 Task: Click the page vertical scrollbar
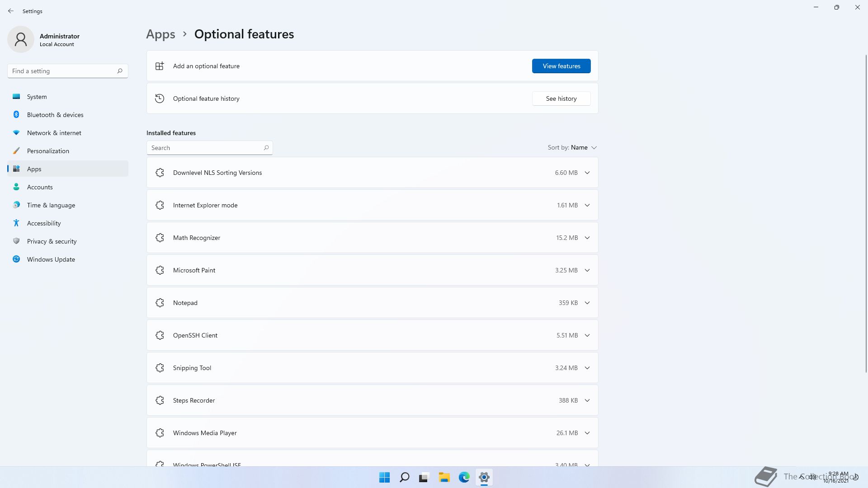(x=866, y=213)
